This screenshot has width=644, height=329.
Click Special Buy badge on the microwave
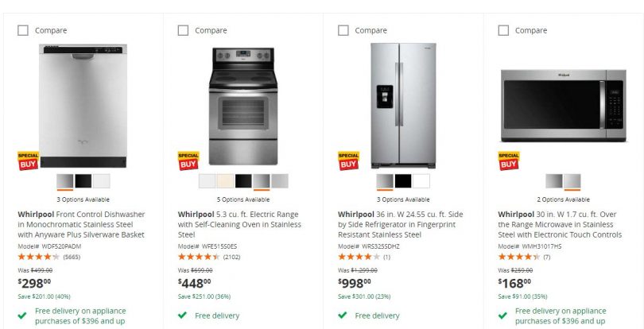point(509,161)
